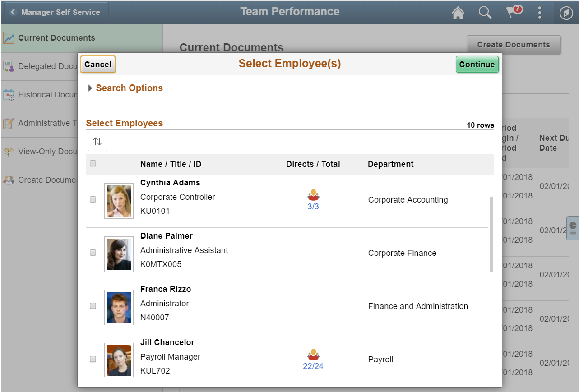Select Administrative Tasks in left navigation
The height and width of the screenshot is (392, 579).
pyautogui.click(x=39, y=124)
